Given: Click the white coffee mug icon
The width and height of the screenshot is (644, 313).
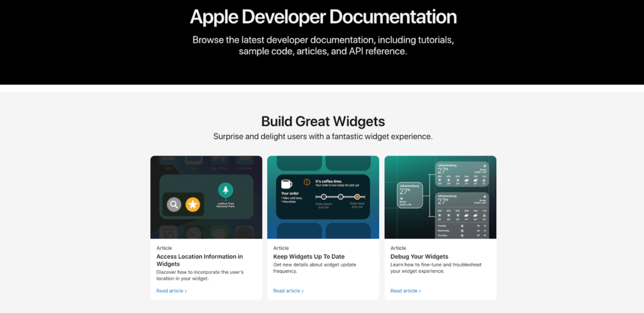Looking at the screenshot, I should [x=287, y=184].
